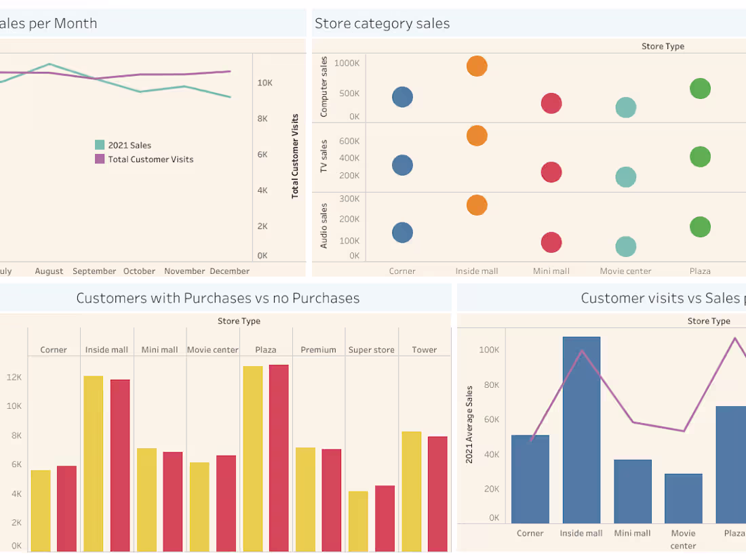The height and width of the screenshot is (560, 746).
Task: Click the orange Inside mall Audio sales circle
Action: 477,205
